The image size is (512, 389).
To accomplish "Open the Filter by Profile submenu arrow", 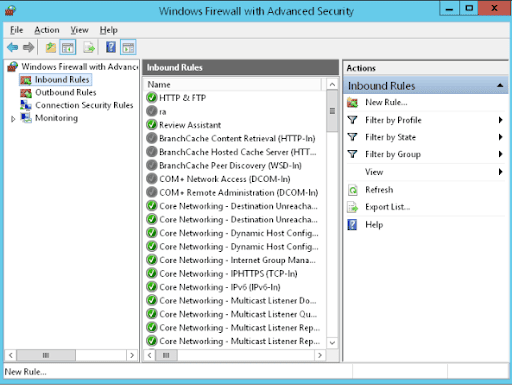I will [x=500, y=120].
